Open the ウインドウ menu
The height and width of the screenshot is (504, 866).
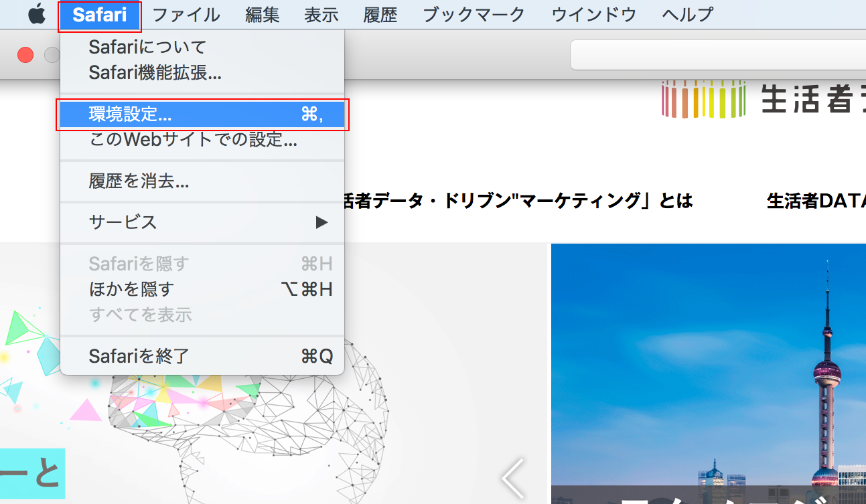point(594,14)
